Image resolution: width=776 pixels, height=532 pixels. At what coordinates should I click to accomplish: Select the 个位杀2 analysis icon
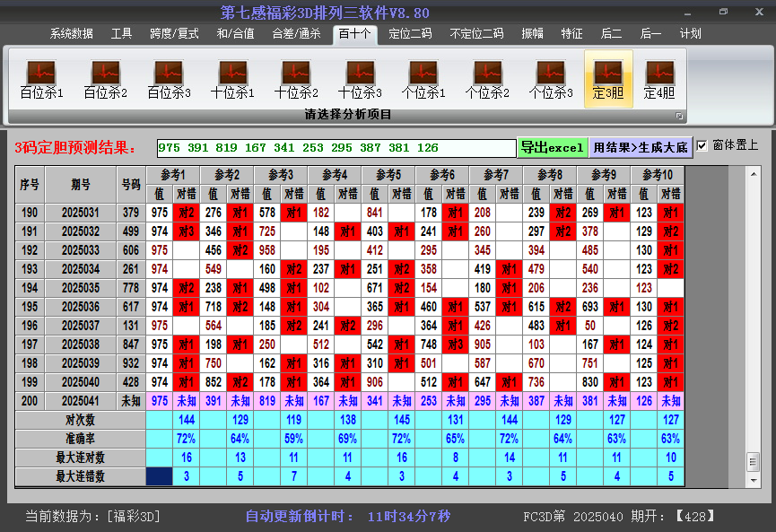pos(487,79)
